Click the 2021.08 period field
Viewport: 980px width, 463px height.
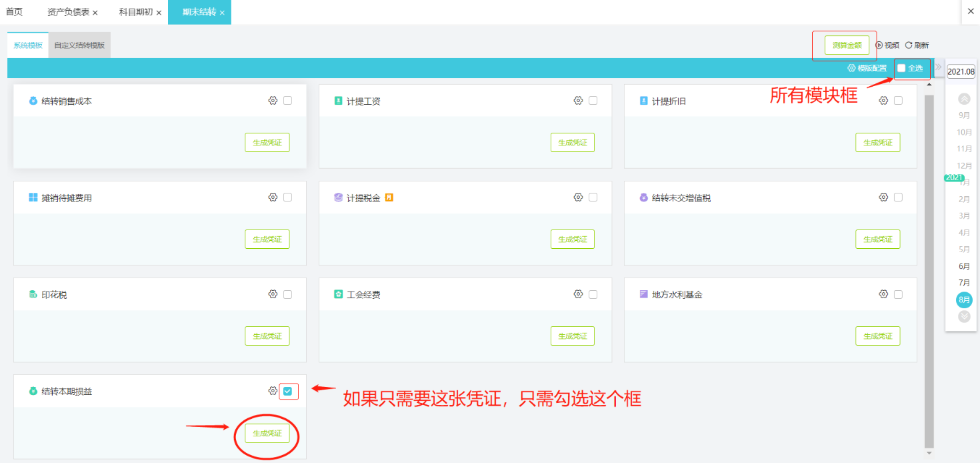coord(961,71)
